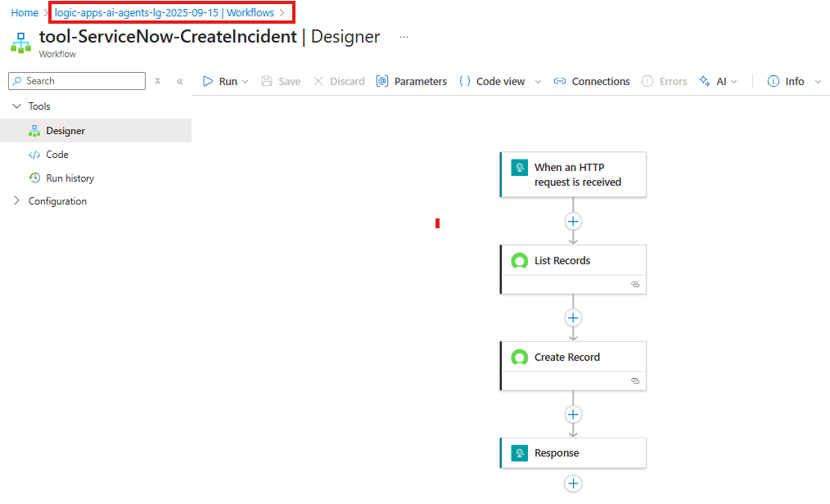Clear the search box with X icon
830x504 pixels.
pos(157,81)
